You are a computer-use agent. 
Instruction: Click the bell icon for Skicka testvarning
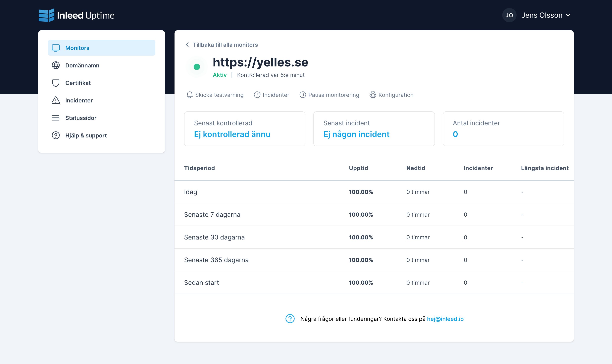[x=189, y=95]
